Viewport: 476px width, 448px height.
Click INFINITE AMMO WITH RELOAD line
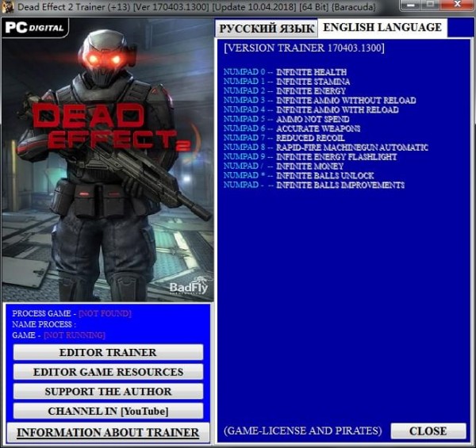(311, 109)
